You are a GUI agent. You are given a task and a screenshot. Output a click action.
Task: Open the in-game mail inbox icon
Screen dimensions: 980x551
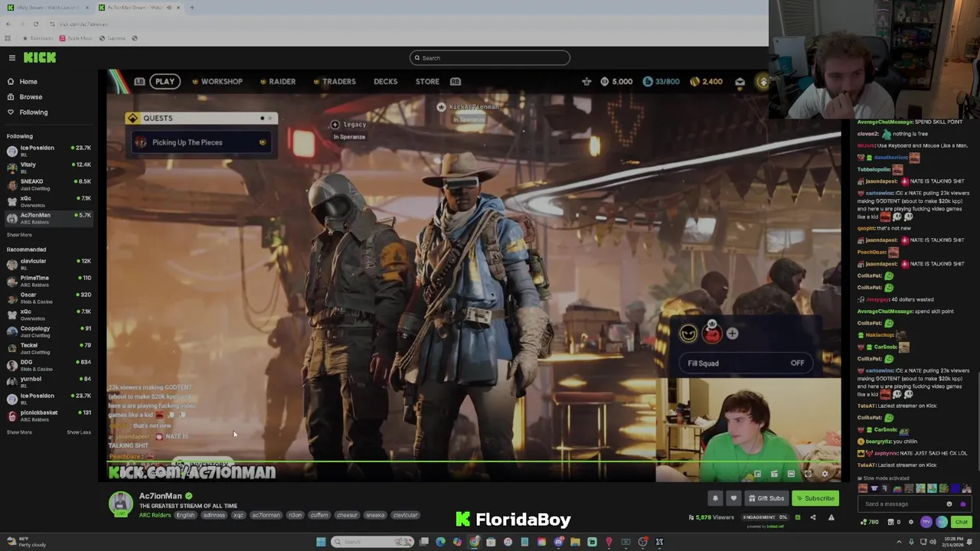[740, 81]
